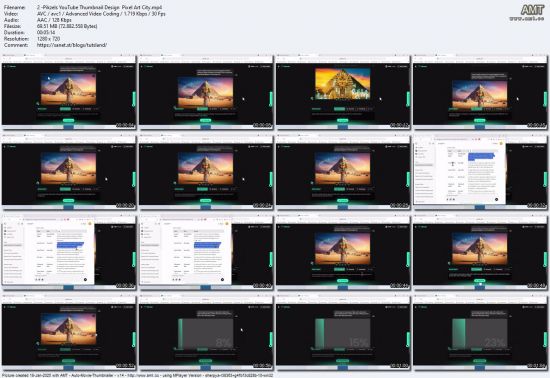
Task: Click the '00:03:14' duration value
Action: (x=46, y=32)
